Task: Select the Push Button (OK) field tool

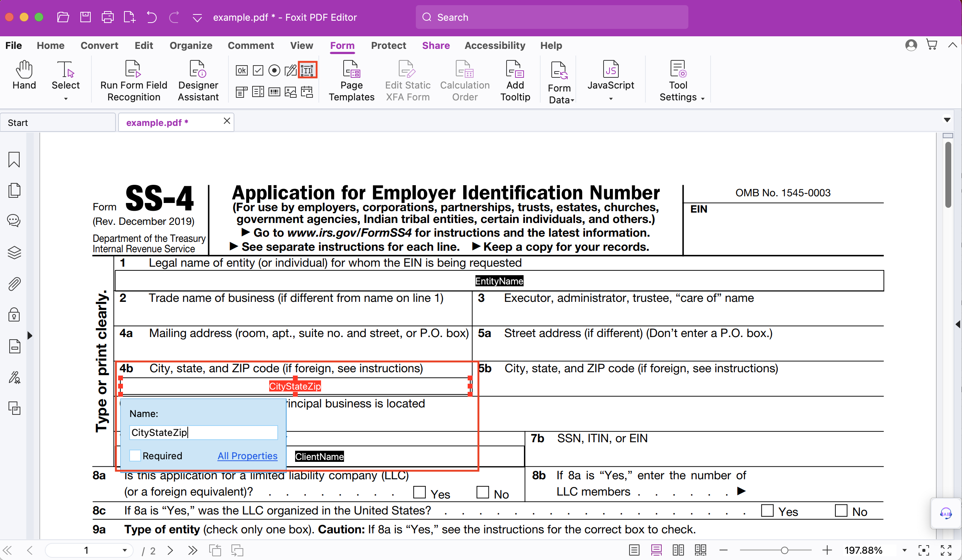Action: [x=242, y=70]
